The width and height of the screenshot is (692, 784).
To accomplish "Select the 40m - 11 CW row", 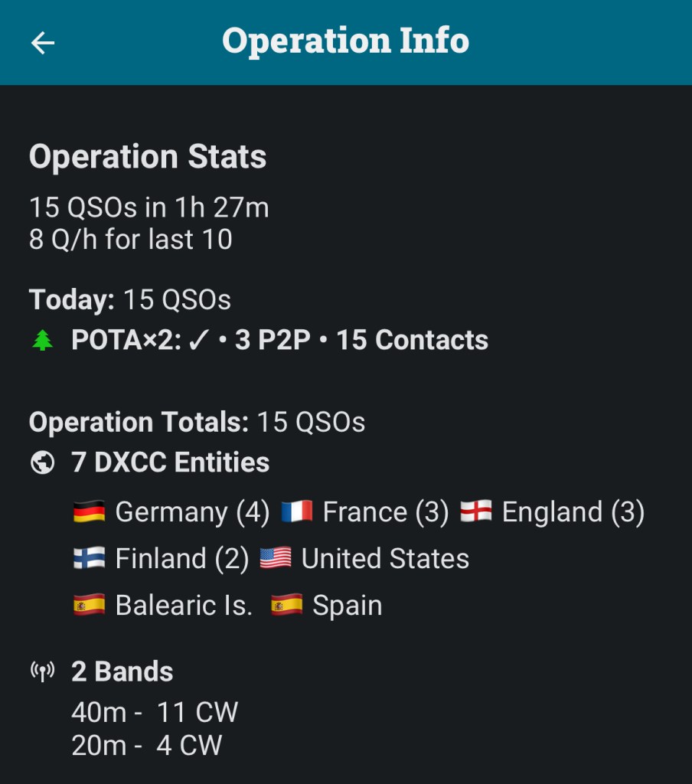I will (x=155, y=712).
